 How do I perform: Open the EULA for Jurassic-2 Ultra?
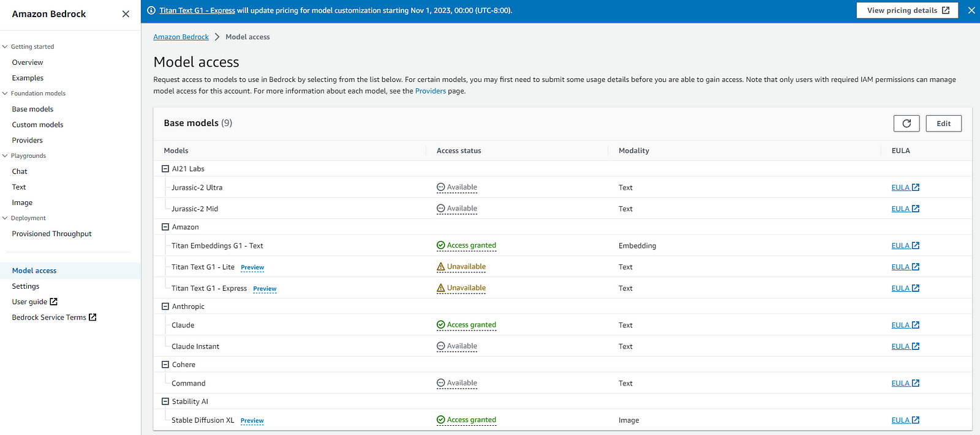pos(905,188)
